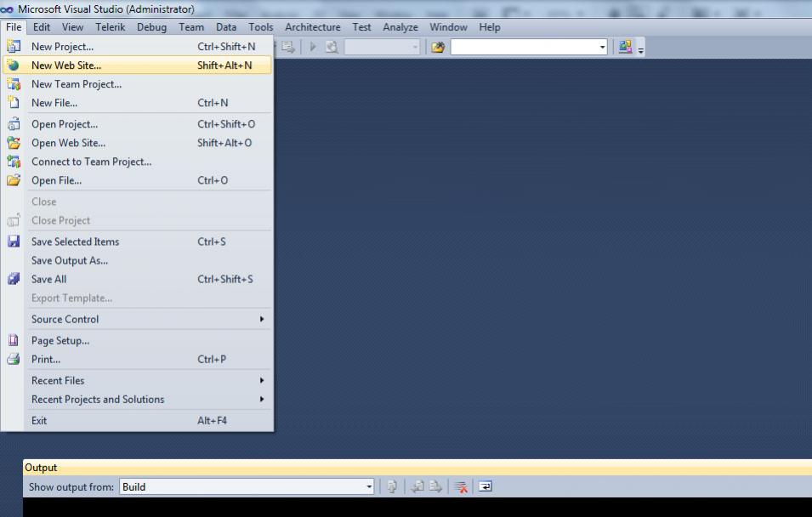Open the Window menu
The height and width of the screenshot is (517, 812).
448,27
